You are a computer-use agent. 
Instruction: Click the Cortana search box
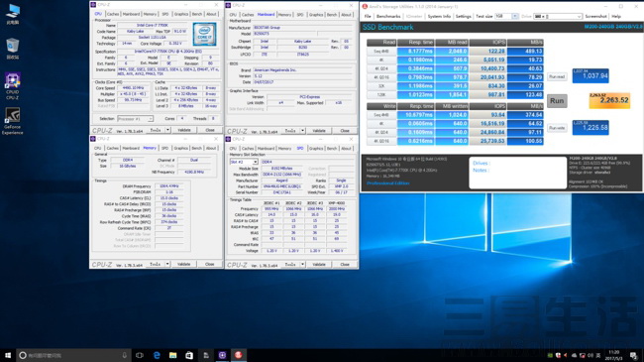click(74, 355)
